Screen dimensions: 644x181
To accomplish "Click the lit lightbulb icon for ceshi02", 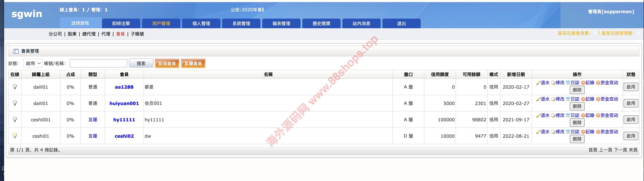I will [x=15, y=136].
